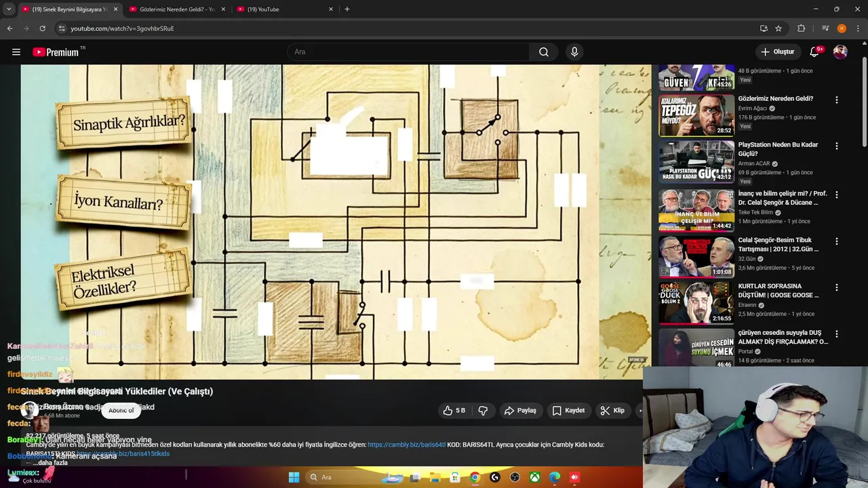Click the Chrome address bar URL

click(x=122, y=28)
